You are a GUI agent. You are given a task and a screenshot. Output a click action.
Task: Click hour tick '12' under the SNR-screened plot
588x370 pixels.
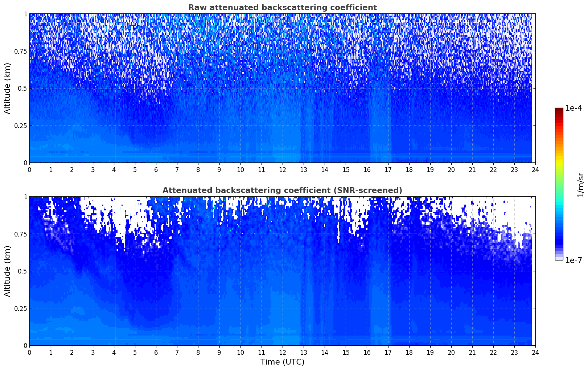tap(282, 353)
